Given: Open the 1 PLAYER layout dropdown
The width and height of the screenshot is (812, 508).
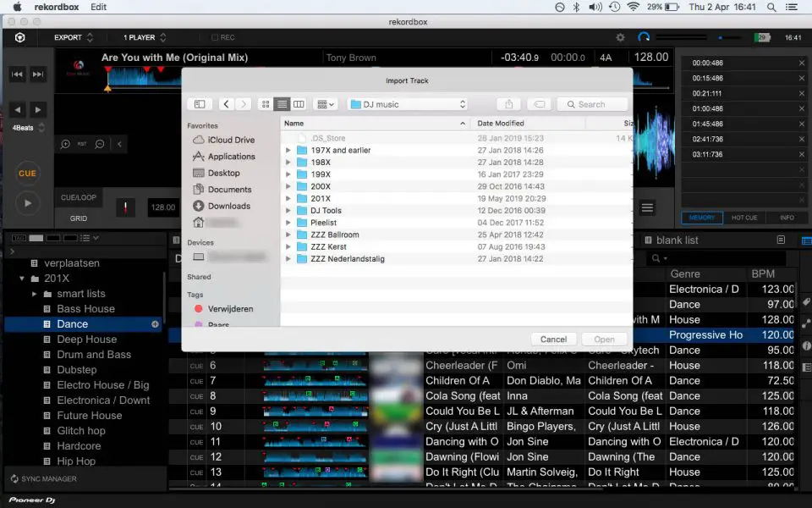Looking at the screenshot, I should click(145, 37).
